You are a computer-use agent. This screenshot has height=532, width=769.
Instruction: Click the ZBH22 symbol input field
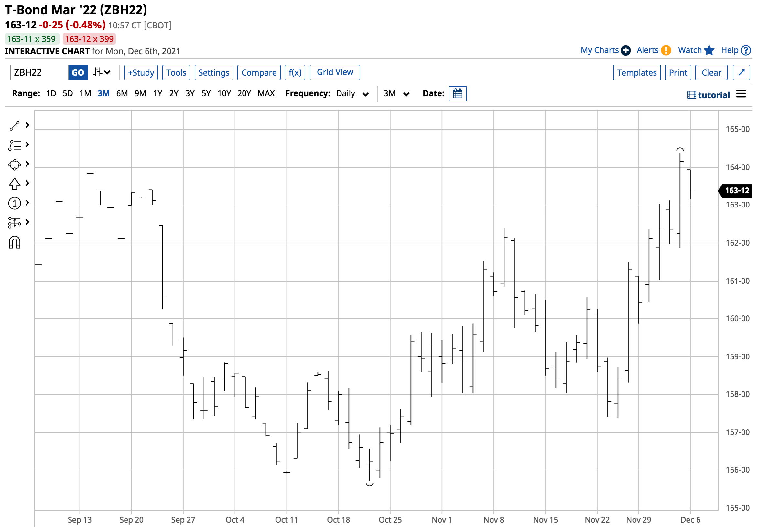(39, 72)
